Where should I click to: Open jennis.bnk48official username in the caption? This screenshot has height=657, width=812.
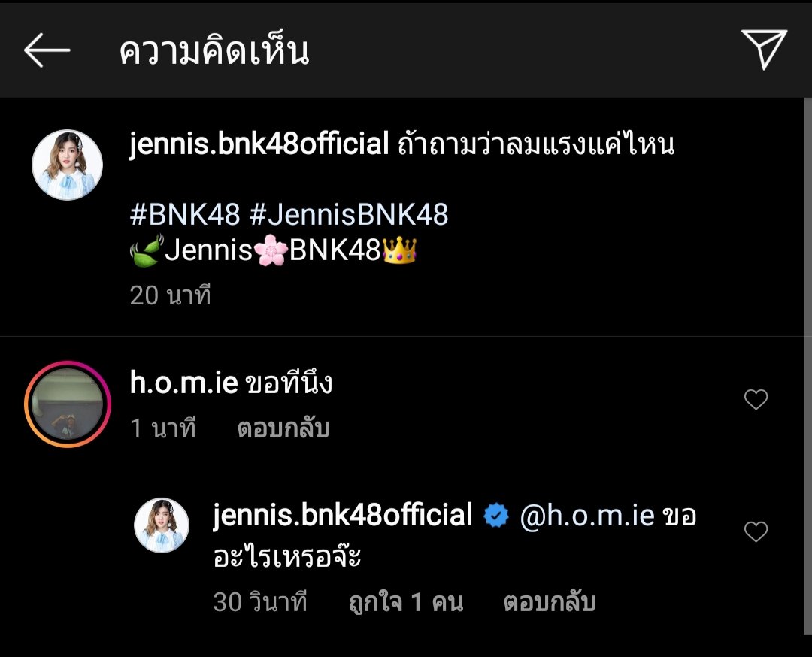click(x=259, y=144)
